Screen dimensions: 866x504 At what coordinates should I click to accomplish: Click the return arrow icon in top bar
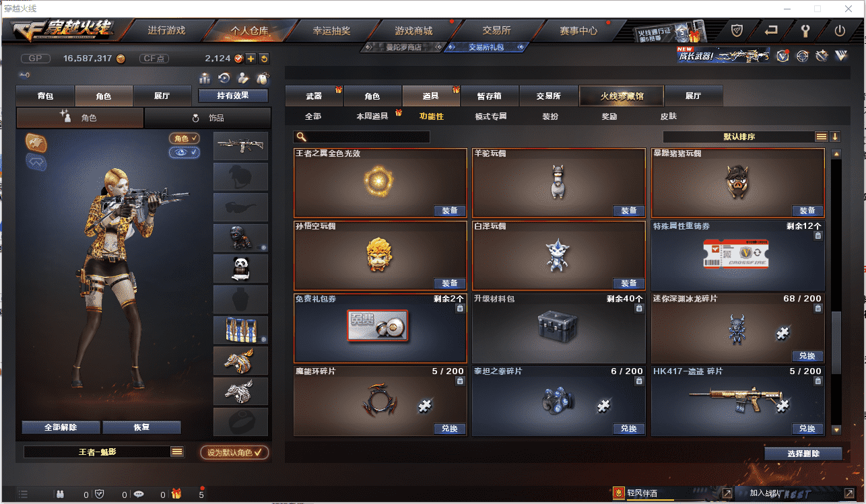click(771, 30)
